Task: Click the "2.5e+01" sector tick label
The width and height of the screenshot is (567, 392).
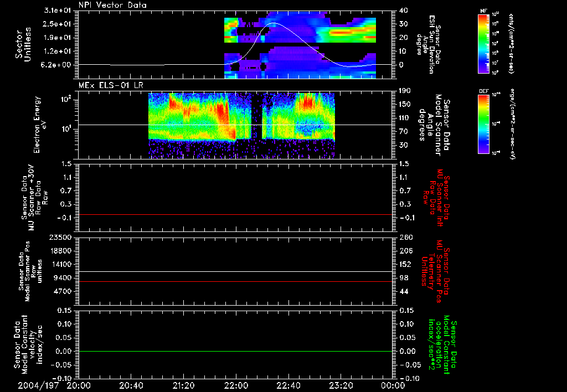Action: (58, 24)
